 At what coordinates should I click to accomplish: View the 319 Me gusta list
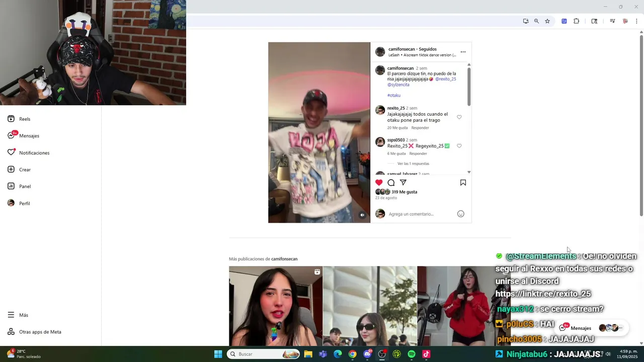[x=404, y=192]
